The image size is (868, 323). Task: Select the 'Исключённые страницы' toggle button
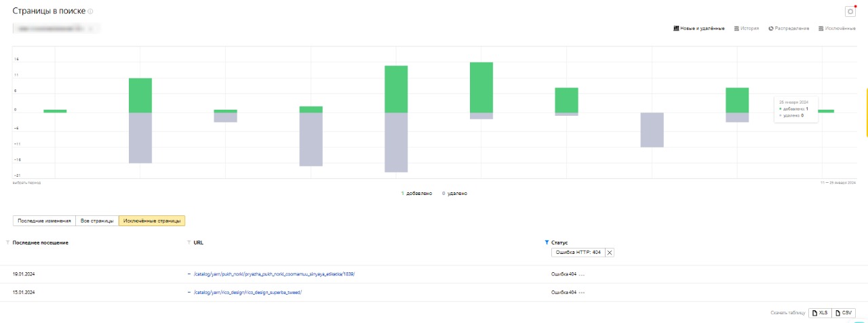pyautogui.click(x=152, y=221)
